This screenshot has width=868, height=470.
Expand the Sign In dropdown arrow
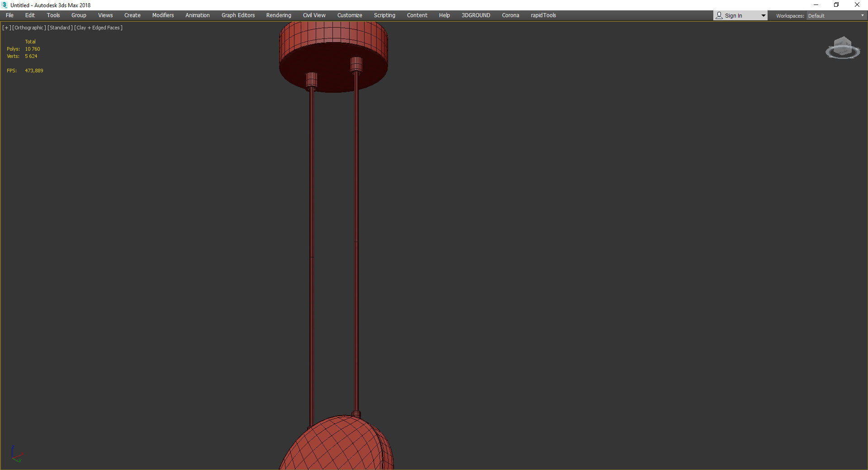(763, 16)
